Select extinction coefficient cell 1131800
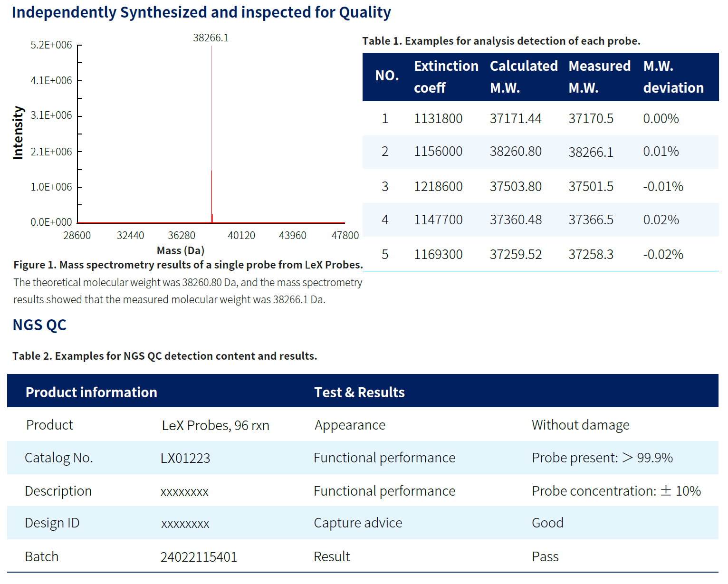 (x=438, y=119)
